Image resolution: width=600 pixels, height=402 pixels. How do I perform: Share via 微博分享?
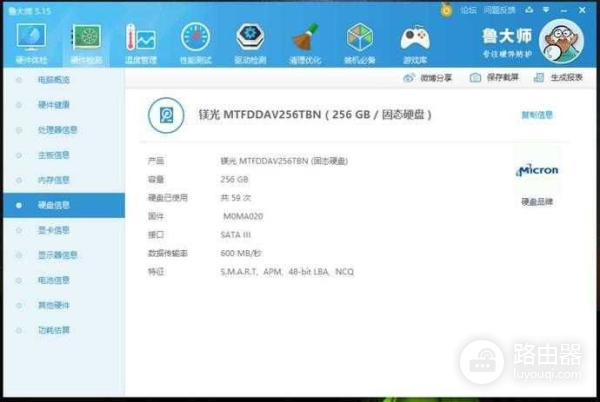point(427,78)
